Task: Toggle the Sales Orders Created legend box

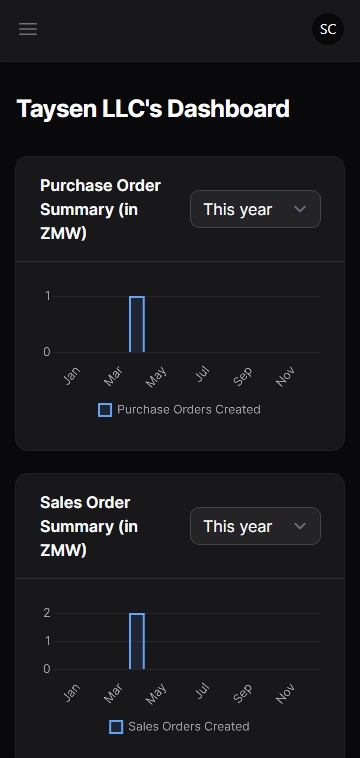Action: [x=116, y=727]
